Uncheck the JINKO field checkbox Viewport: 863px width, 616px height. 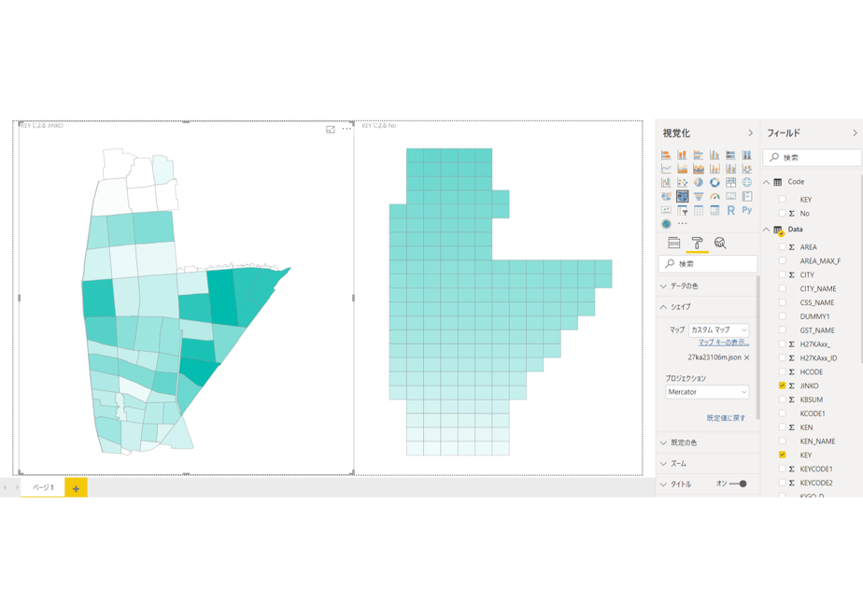pyautogui.click(x=782, y=385)
